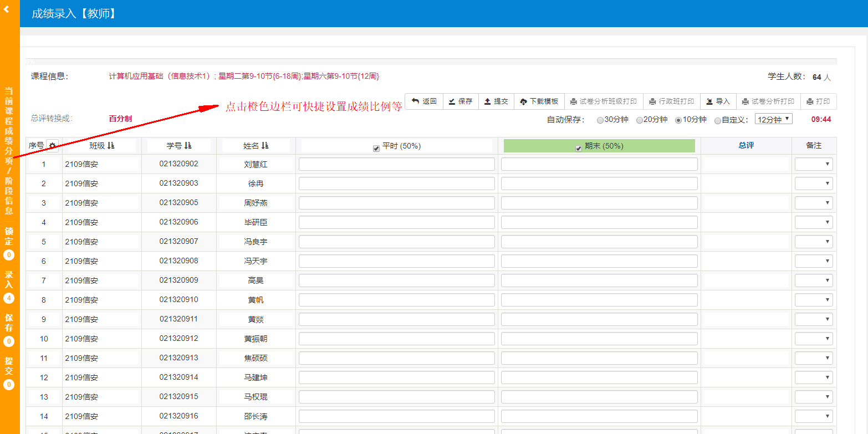The width and height of the screenshot is (868, 434).
Task: Click 行政班打印 print button
Action: pyautogui.click(x=672, y=101)
